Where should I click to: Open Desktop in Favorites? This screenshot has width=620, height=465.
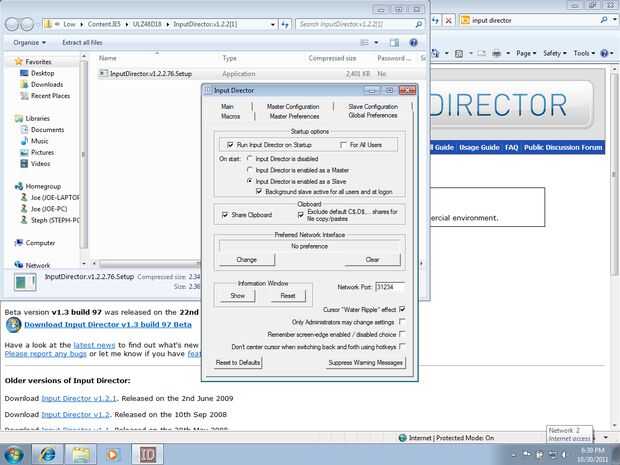coord(37,73)
